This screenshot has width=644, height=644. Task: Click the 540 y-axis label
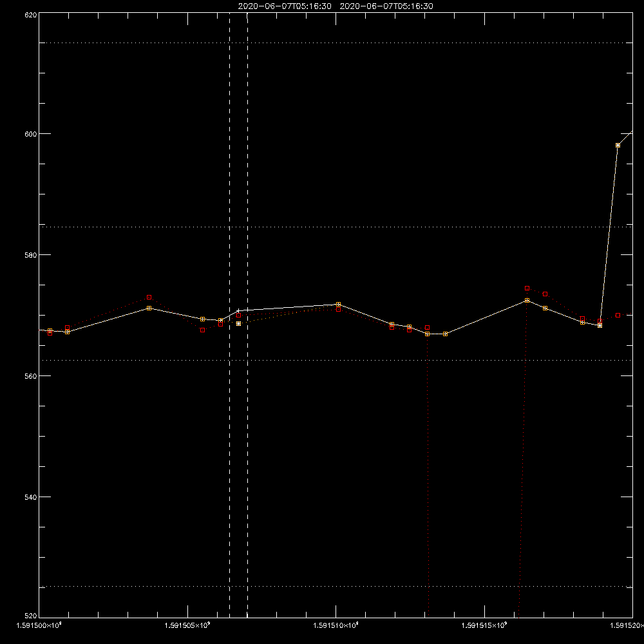pos(31,497)
